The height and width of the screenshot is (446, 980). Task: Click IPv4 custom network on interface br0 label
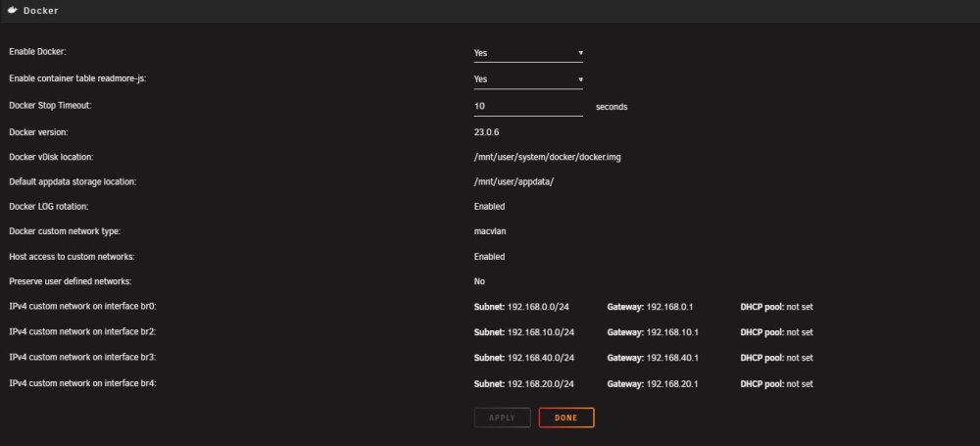(x=82, y=307)
